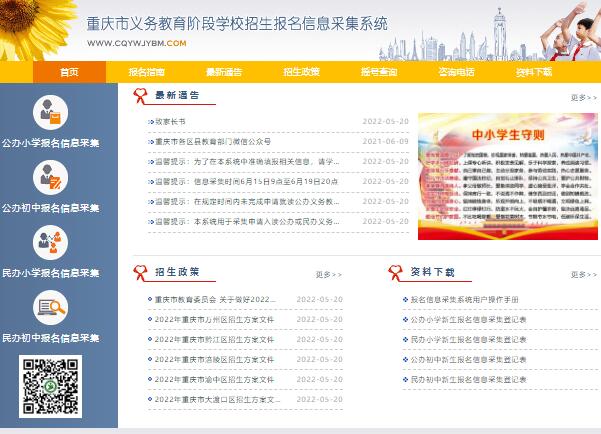Download 公办小学新生报名信息采集登记表
Screen dimensions: 601x434
tap(468, 319)
